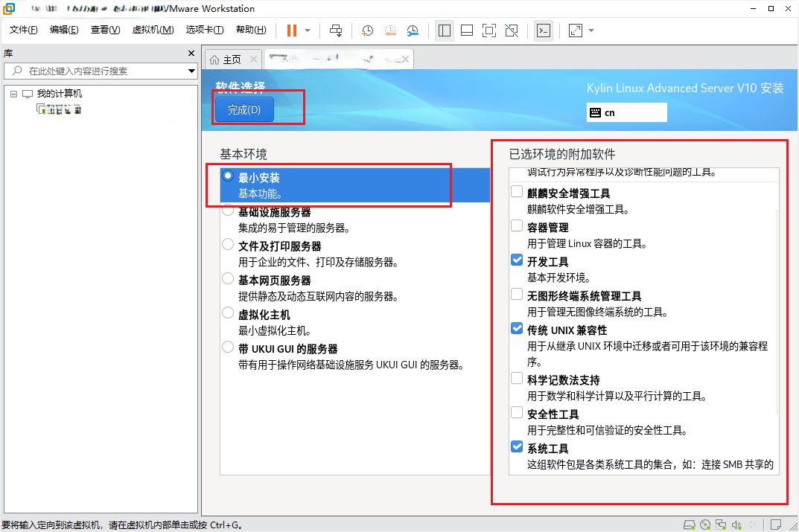
Task: Show the console view icon
Action: click(x=544, y=31)
